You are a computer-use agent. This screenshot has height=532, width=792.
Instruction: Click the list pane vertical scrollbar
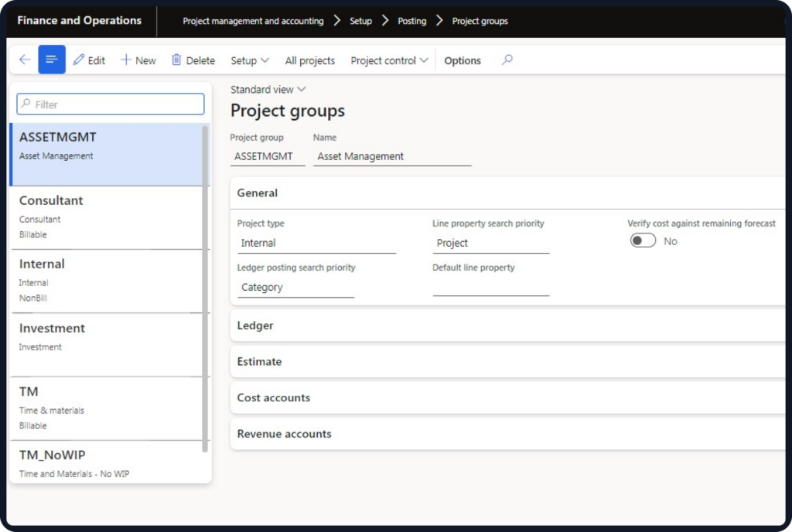tap(205, 289)
